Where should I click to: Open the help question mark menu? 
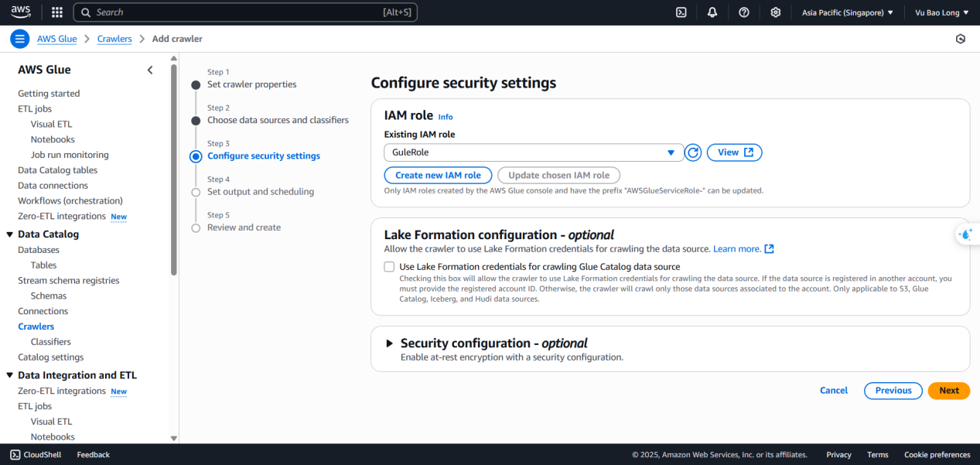point(744,12)
